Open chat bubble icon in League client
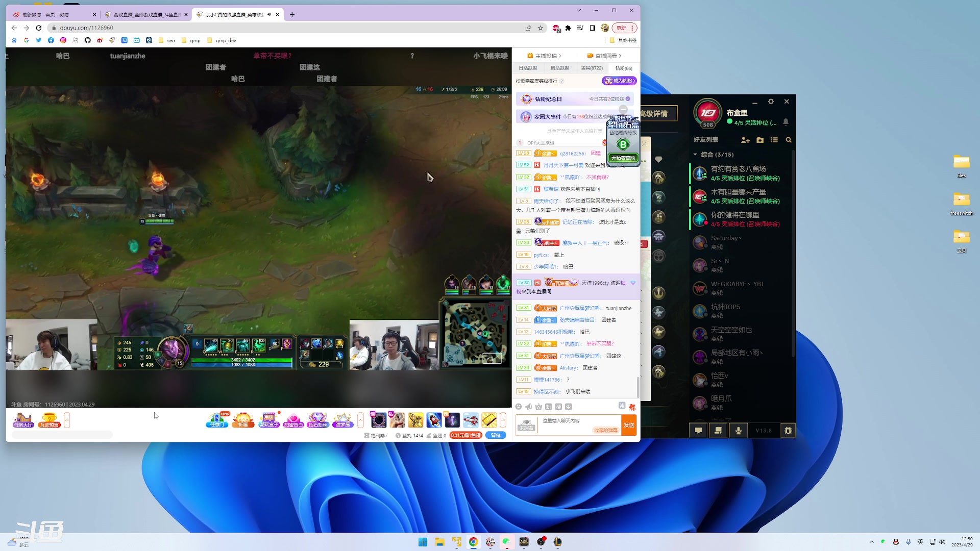The height and width of the screenshot is (551, 980). tap(698, 431)
